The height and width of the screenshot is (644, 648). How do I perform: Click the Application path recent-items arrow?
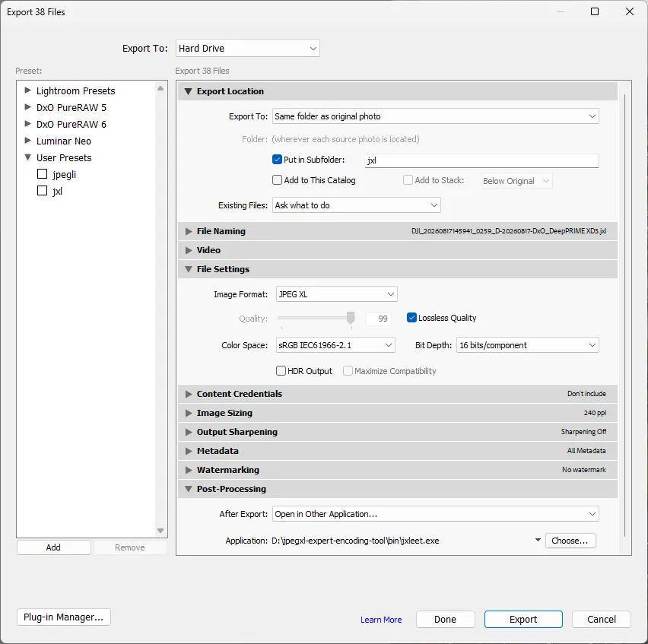coord(538,540)
